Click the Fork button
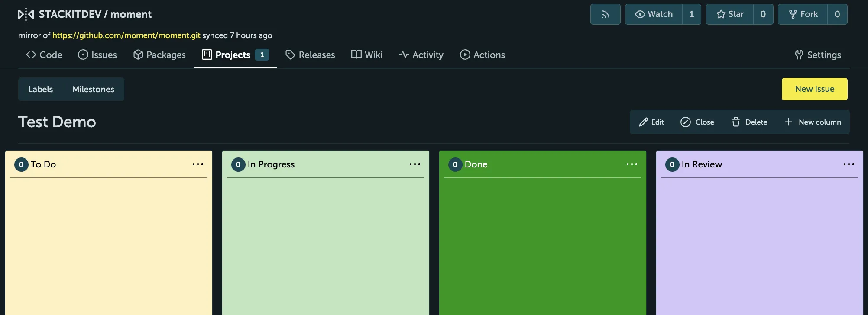Viewport: 868px width, 315px height. pyautogui.click(x=803, y=14)
